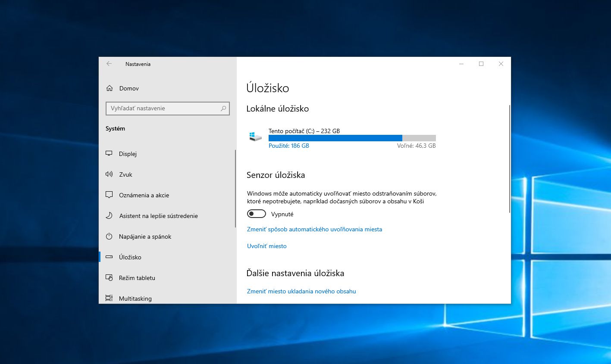Screen dimensions: 611x364
Task: Click the Vypnuté toggle label
Action: (x=282, y=214)
